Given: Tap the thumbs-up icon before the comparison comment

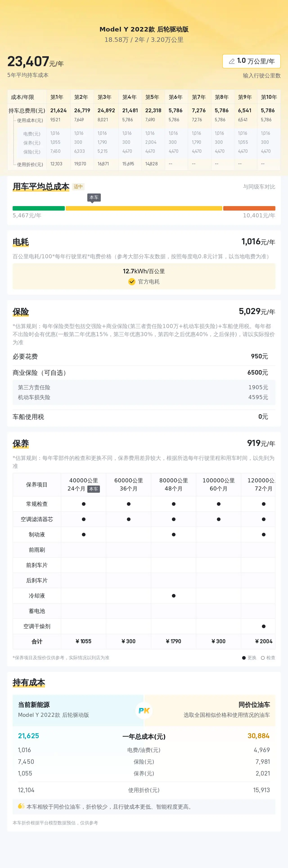Looking at the screenshot, I should (x=21, y=806).
